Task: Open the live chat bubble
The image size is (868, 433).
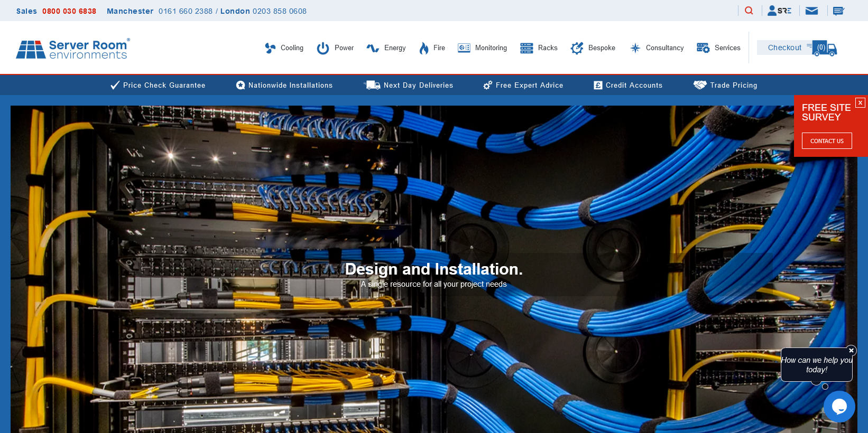Action: (x=839, y=406)
